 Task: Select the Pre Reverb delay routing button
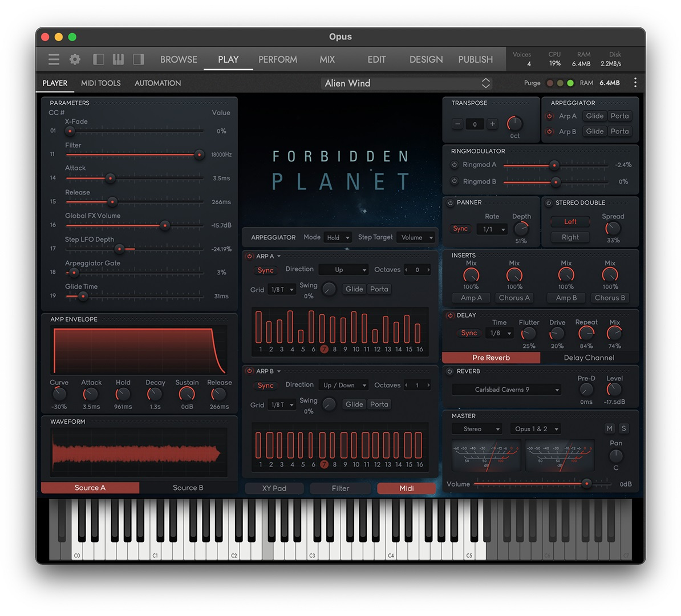pos(491,358)
